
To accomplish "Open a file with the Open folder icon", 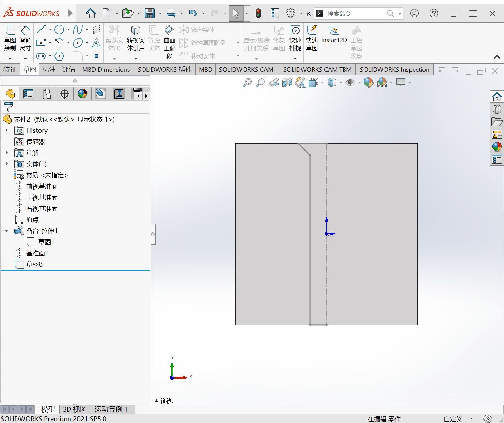I will (x=128, y=14).
